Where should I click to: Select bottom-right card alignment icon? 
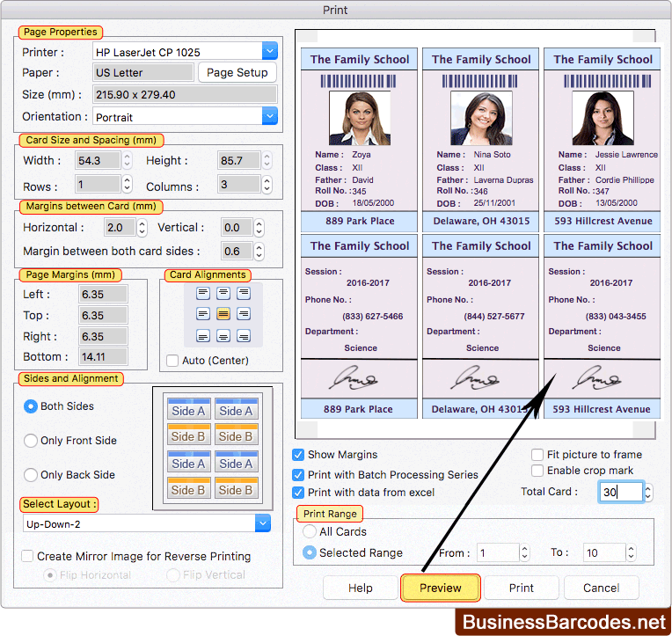(244, 335)
